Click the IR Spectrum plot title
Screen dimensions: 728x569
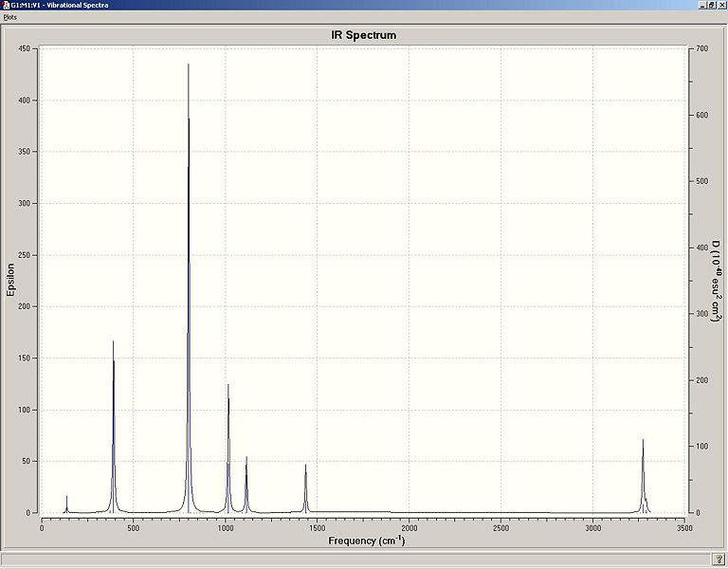364,35
